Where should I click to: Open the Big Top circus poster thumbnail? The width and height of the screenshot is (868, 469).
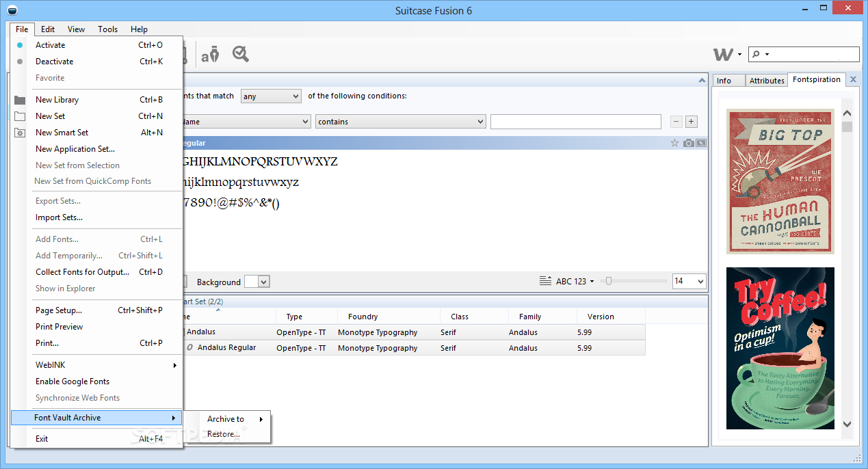click(x=780, y=181)
